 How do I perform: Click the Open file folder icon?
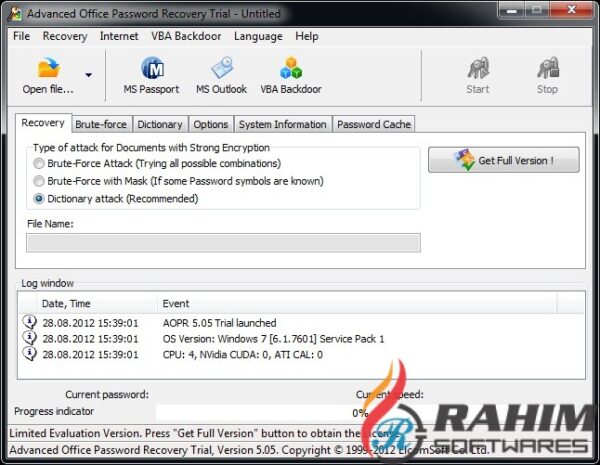tap(49, 68)
